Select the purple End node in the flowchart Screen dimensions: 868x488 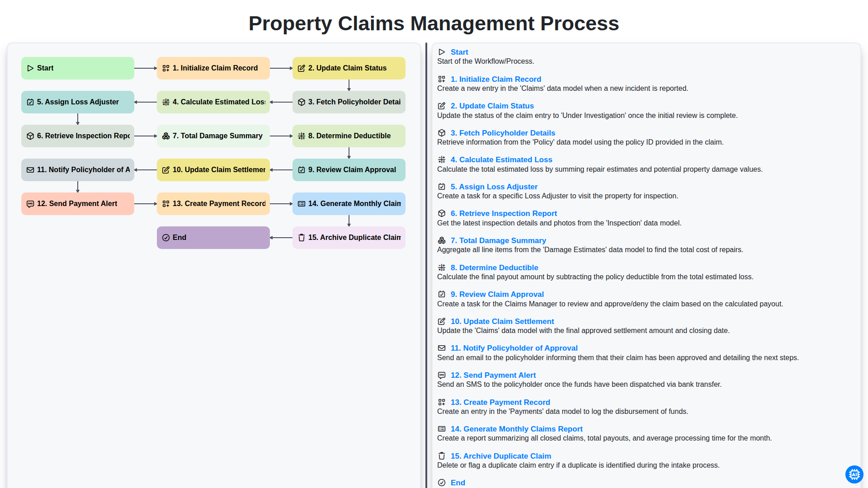pos(213,238)
